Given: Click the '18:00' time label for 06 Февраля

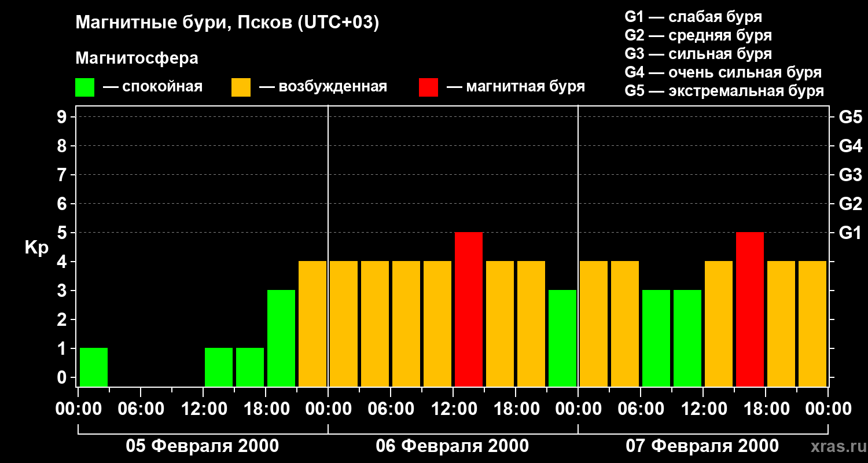Looking at the screenshot, I should [x=516, y=409].
